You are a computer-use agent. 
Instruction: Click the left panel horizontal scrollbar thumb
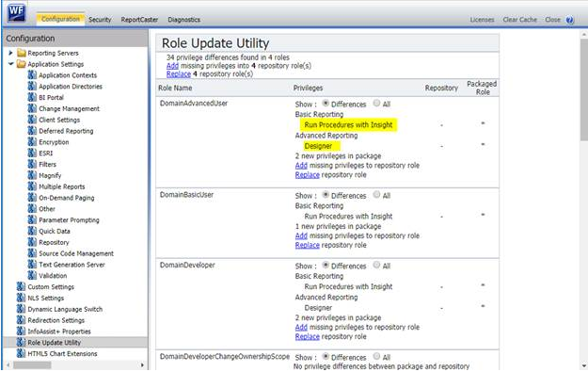tap(33, 364)
